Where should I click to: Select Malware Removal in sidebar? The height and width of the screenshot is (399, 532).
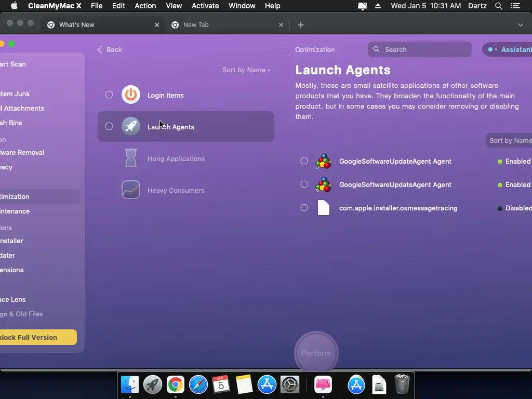(22, 152)
